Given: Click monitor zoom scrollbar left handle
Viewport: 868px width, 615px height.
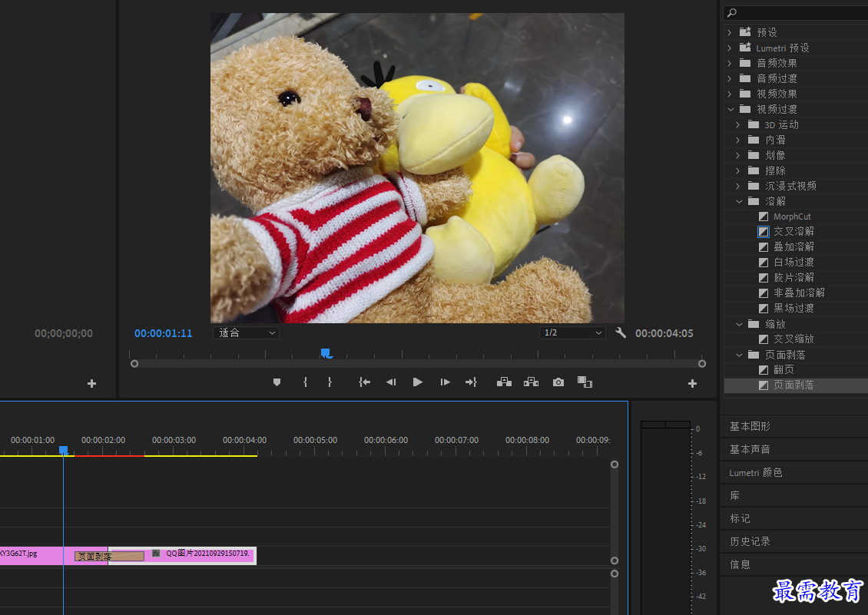Looking at the screenshot, I should (x=134, y=364).
